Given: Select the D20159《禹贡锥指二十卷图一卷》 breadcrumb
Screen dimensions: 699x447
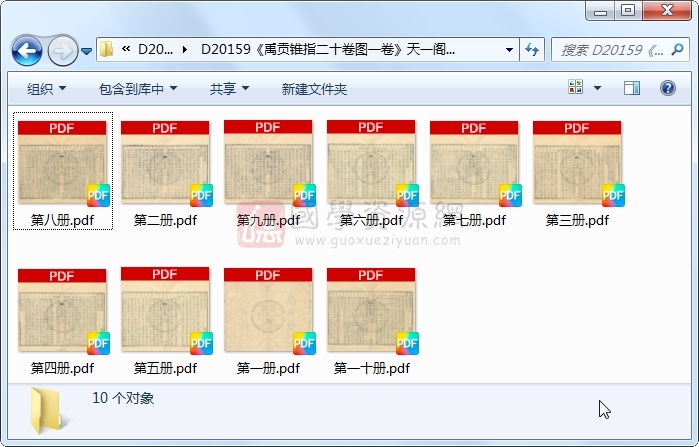Looking at the screenshot, I should tap(328, 49).
